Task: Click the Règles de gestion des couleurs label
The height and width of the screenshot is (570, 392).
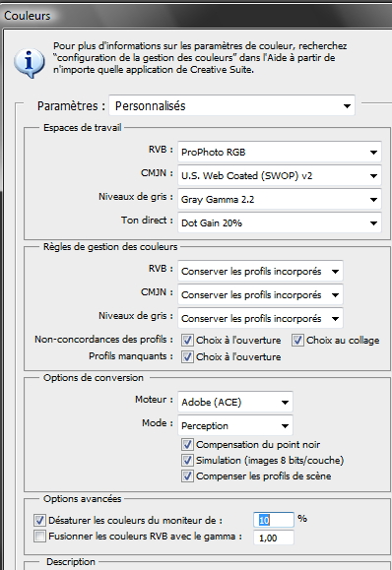Action: coord(110,247)
